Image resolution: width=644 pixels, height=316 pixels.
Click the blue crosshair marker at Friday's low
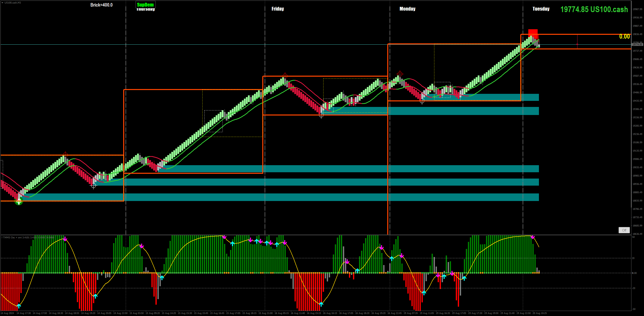click(x=321, y=115)
